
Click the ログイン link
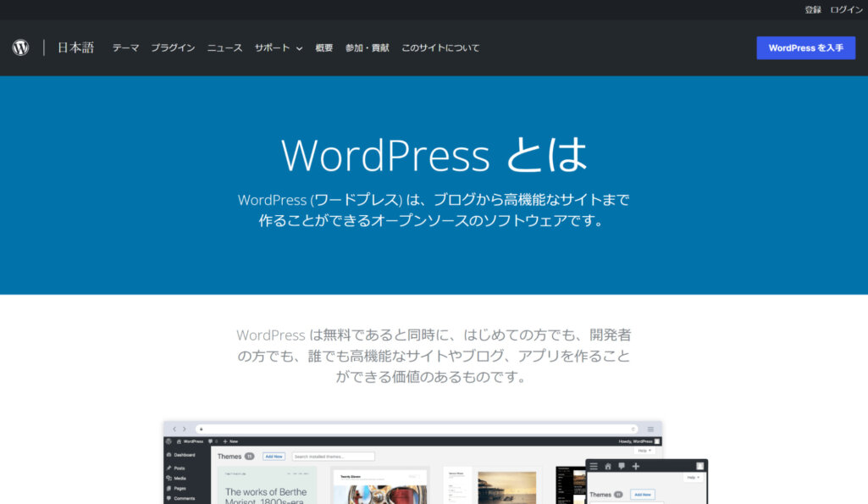click(x=846, y=10)
